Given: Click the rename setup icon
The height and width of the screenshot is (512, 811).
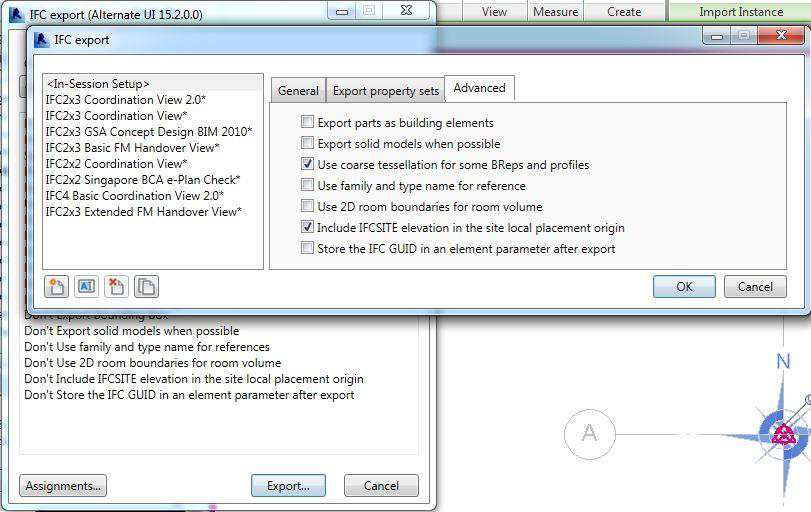Looking at the screenshot, I should coord(86,287).
